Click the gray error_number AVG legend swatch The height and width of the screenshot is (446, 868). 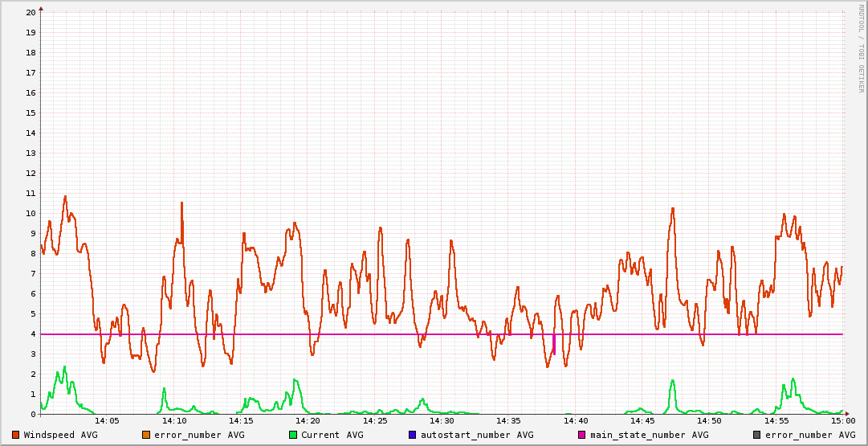tap(757, 436)
